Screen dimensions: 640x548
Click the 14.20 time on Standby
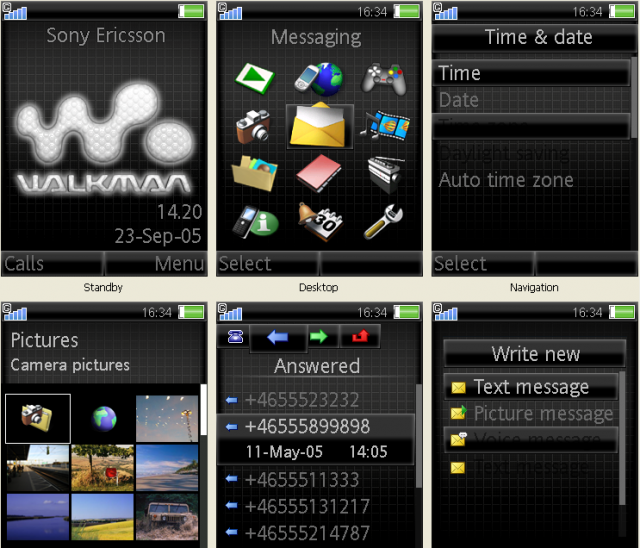(x=180, y=212)
